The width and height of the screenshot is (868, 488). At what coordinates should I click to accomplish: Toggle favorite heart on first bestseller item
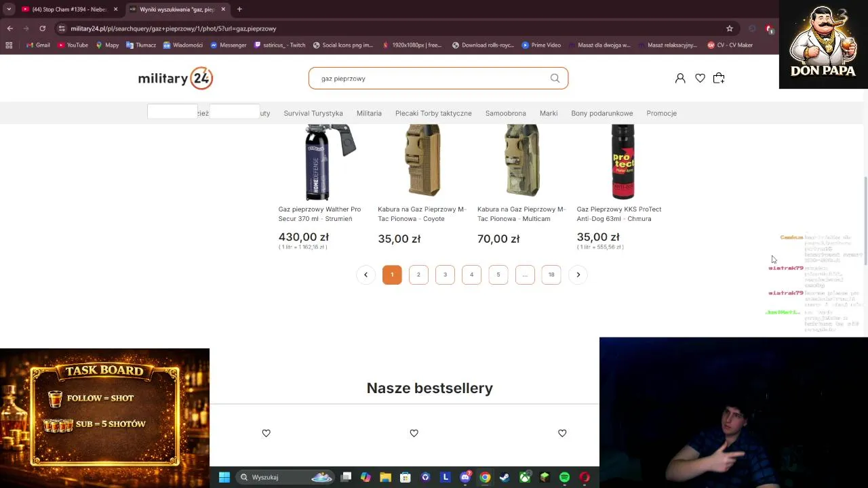266,433
